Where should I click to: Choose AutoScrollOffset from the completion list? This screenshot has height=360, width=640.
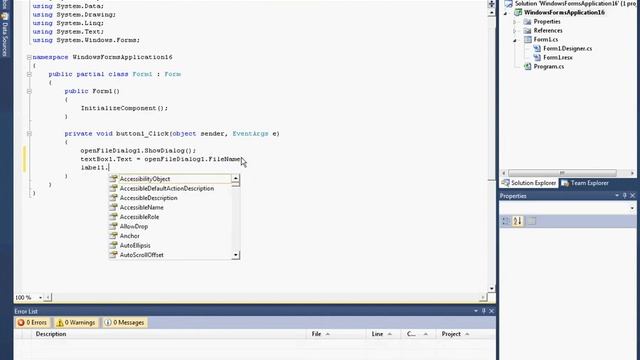coord(141,255)
